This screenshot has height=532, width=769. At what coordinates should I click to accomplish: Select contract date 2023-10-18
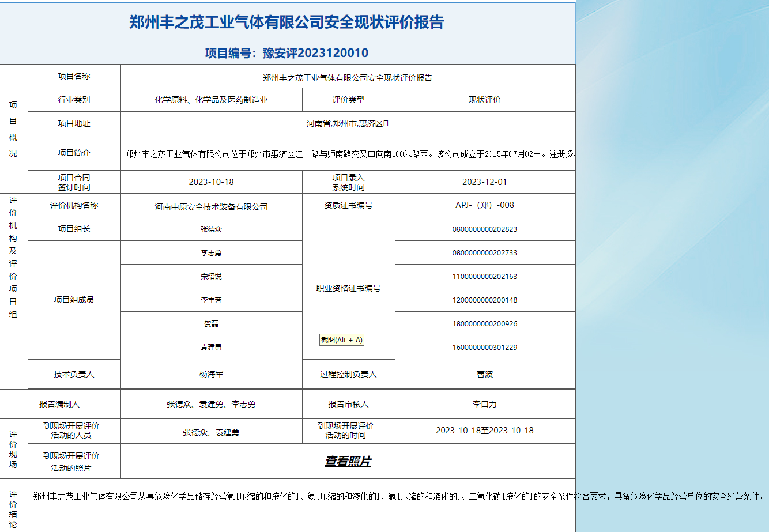(211, 182)
